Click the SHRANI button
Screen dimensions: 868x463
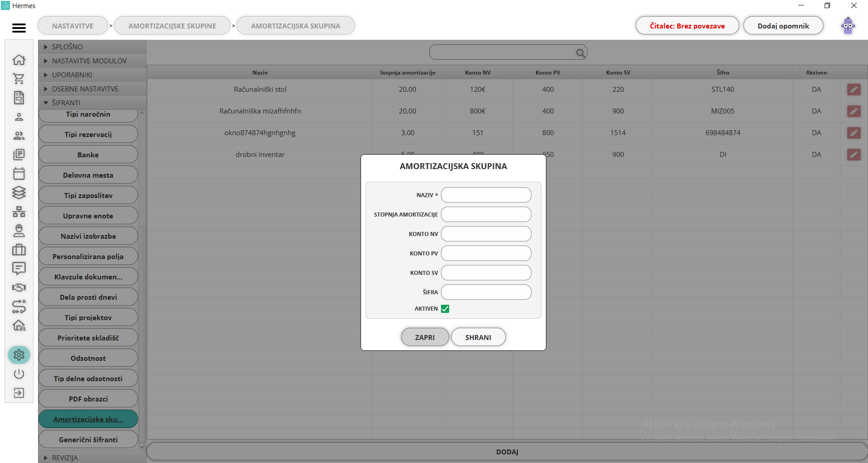[478, 337]
